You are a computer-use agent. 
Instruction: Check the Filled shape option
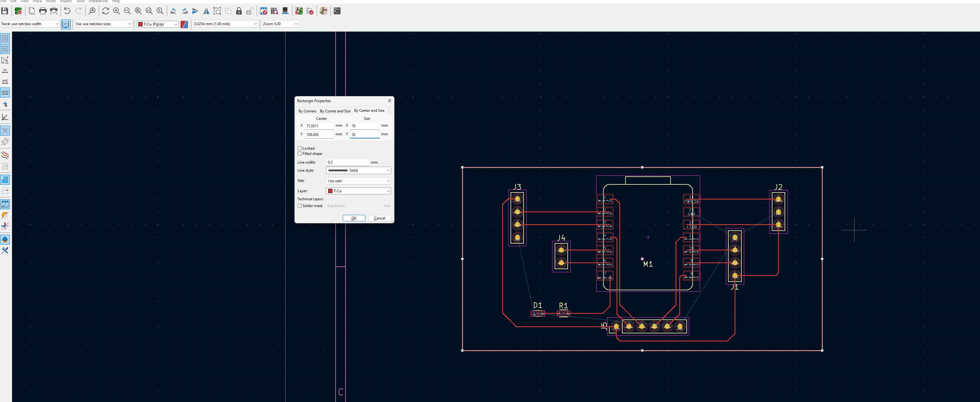[x=300, y=153]
